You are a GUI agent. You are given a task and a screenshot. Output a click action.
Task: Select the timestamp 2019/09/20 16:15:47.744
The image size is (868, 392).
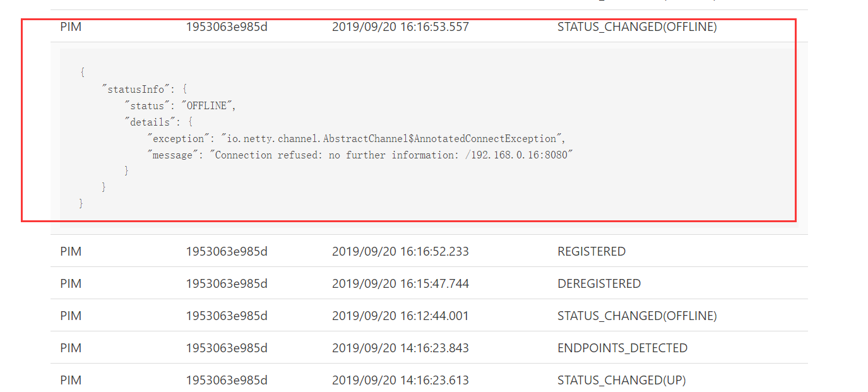pos(401,283)
